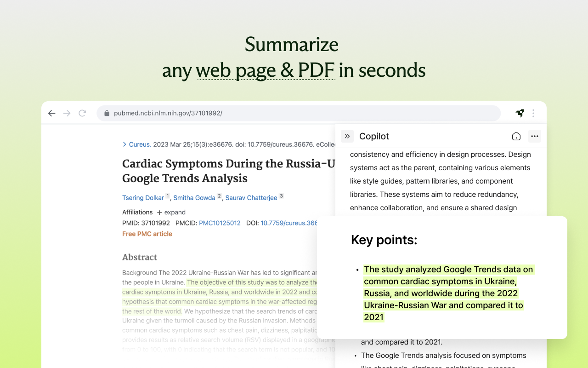588x368 pixels.
Task: Collapse the Copilot panel with double chevron
Action: click(347, 136)
